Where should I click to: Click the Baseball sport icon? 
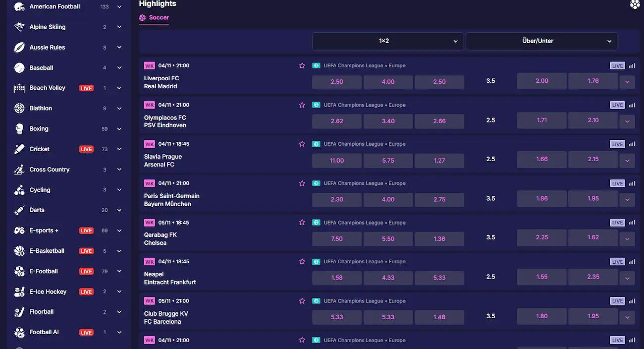[x=19, y=68]
